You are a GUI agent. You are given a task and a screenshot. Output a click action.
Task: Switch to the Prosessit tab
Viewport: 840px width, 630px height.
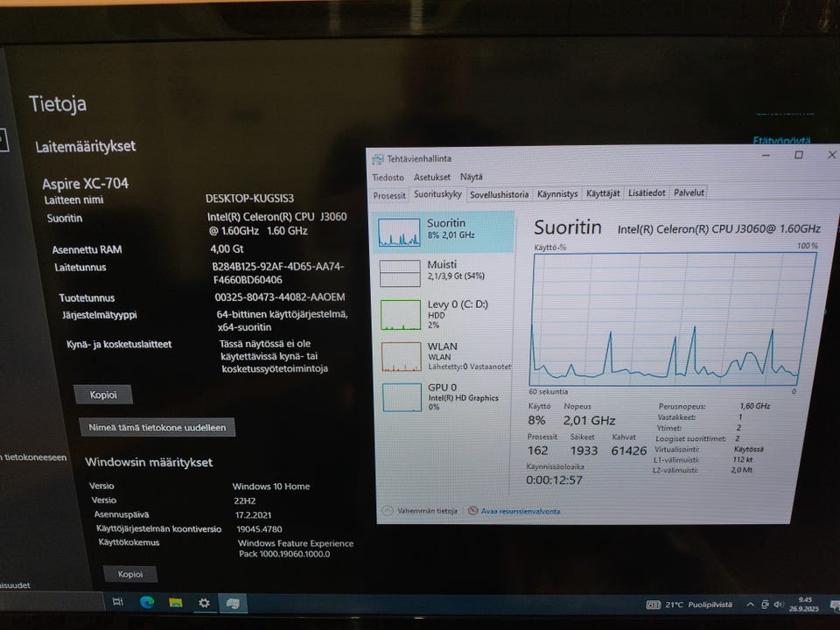(389, 195)
